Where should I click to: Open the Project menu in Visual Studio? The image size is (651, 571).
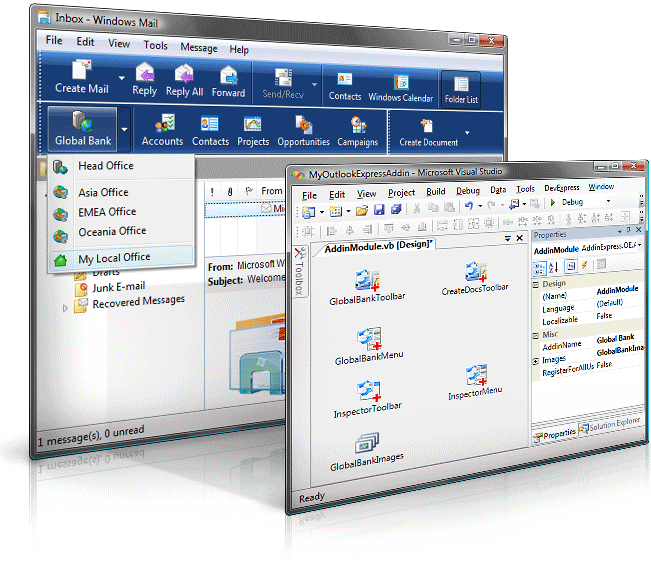tap(401, 193)
